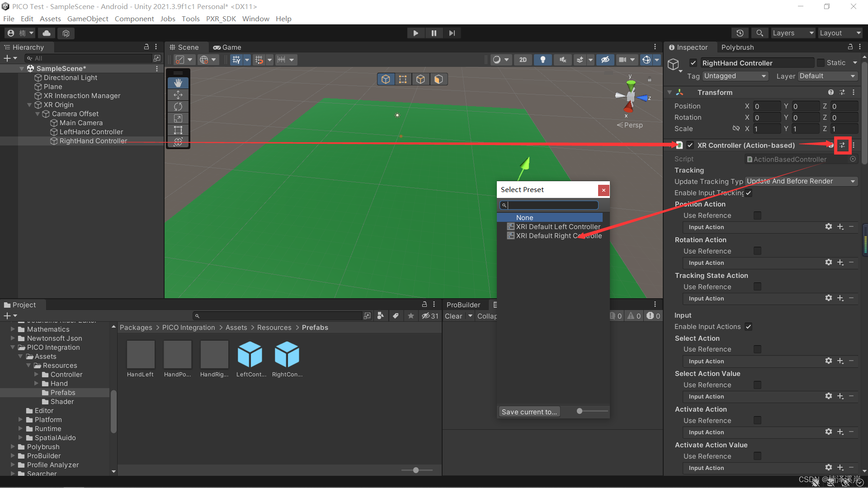
Task: Collapse XR Origin in Hierarchy
Action: pos(29,105)
